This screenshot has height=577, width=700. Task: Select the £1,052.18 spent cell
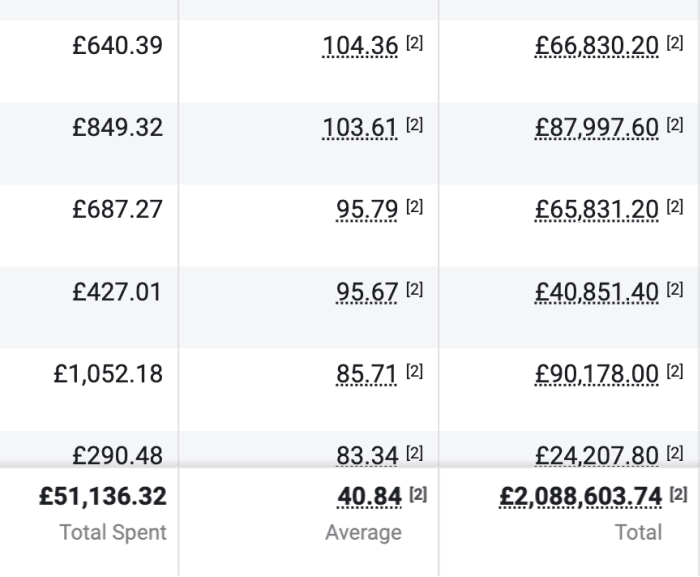click(x=108, y=374)
